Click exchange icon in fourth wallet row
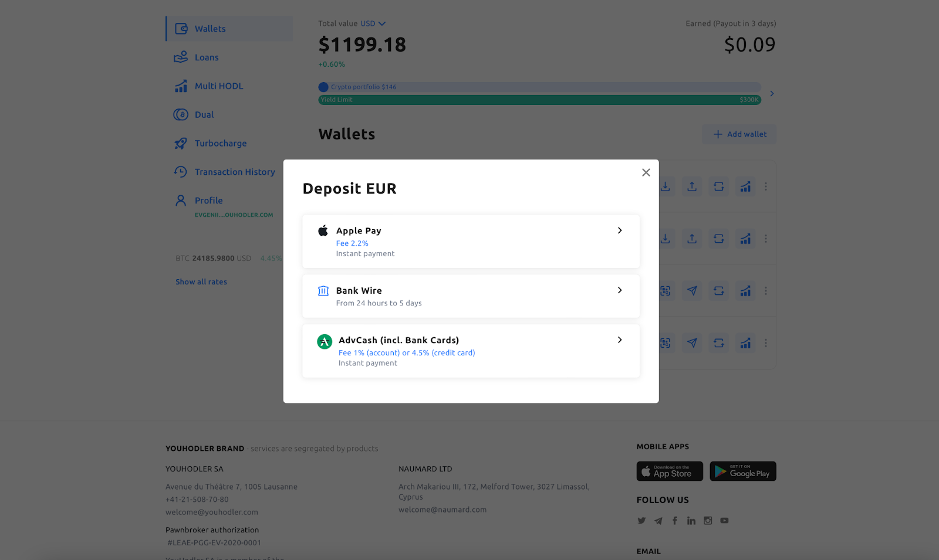Image resolution: width=939 pixels, height=560 pixels. pyautogui.click(x=719, y=343)
